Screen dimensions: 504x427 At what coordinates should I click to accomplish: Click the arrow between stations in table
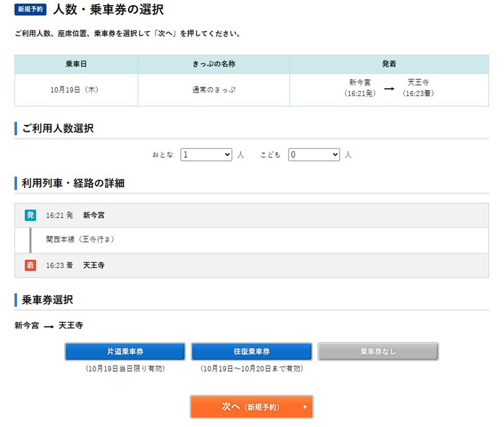point(389,88)
